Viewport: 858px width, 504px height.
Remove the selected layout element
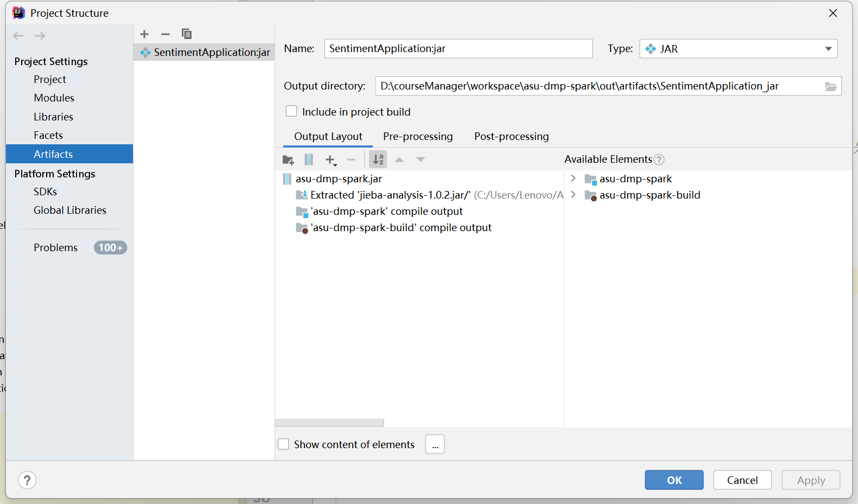tap(351, 160)
